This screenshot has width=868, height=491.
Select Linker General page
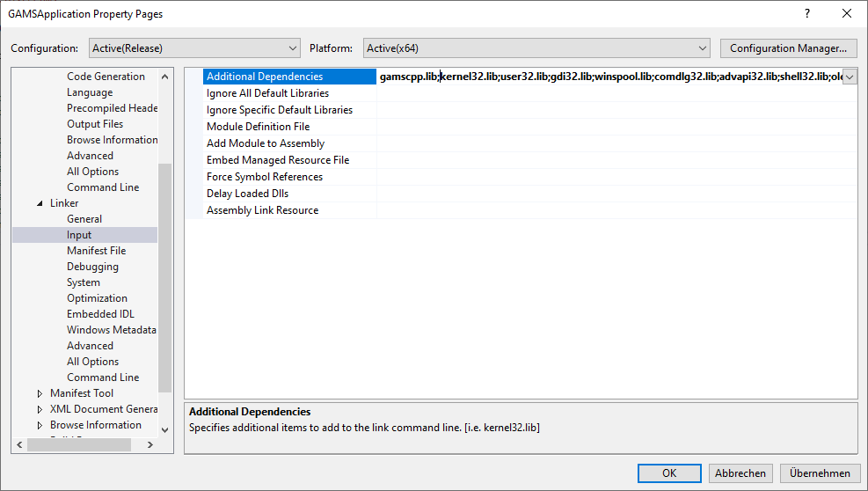pos(84,219)
